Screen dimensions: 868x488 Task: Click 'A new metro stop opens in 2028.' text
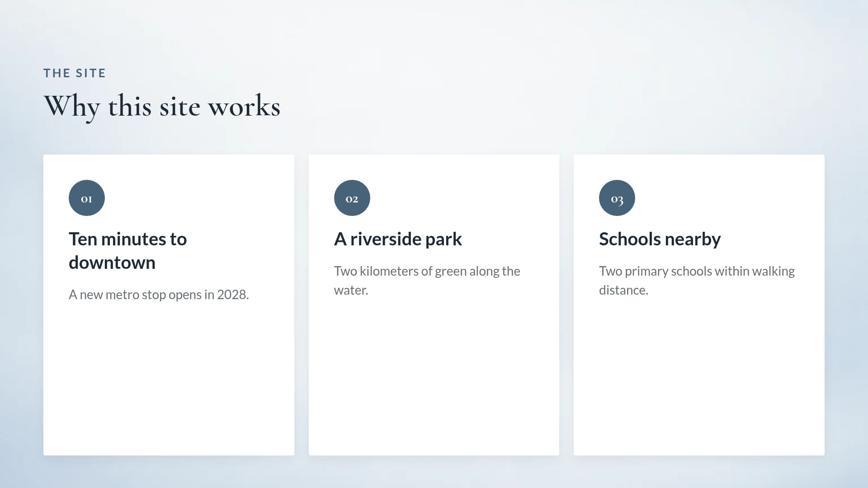(x=159, y=295)
